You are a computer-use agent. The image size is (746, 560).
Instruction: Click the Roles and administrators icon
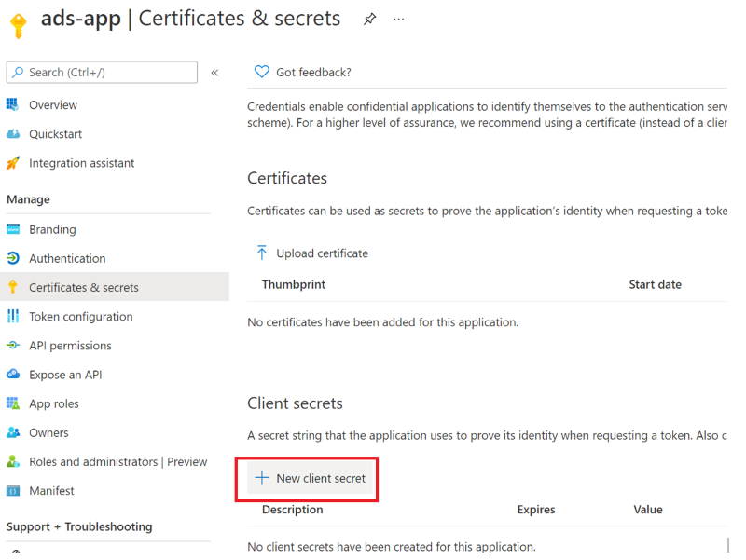click(13, 461)
